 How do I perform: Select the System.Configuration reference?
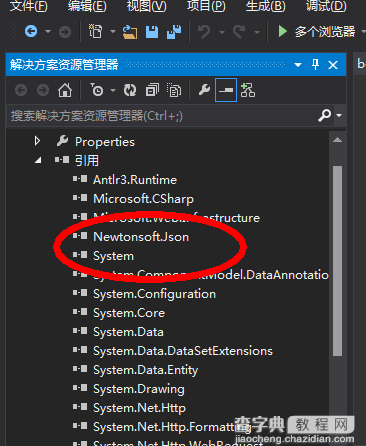click(154, 294)
